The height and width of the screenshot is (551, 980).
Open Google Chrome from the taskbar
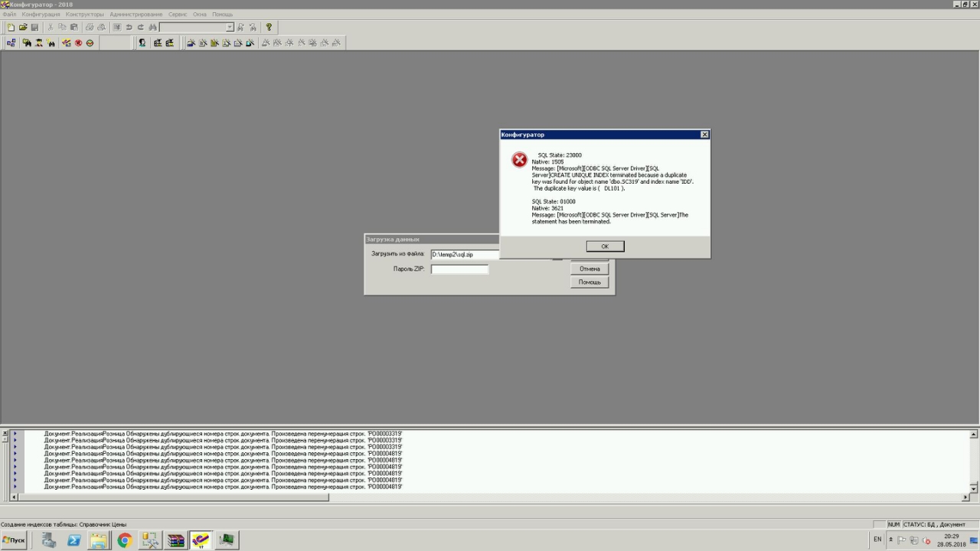pyautogui.click(x=124, y=541)
